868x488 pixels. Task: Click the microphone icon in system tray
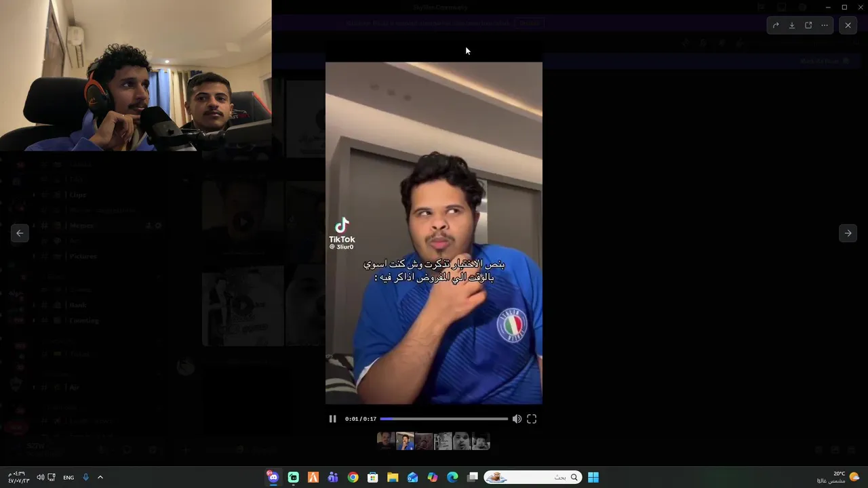pos(85,477)
